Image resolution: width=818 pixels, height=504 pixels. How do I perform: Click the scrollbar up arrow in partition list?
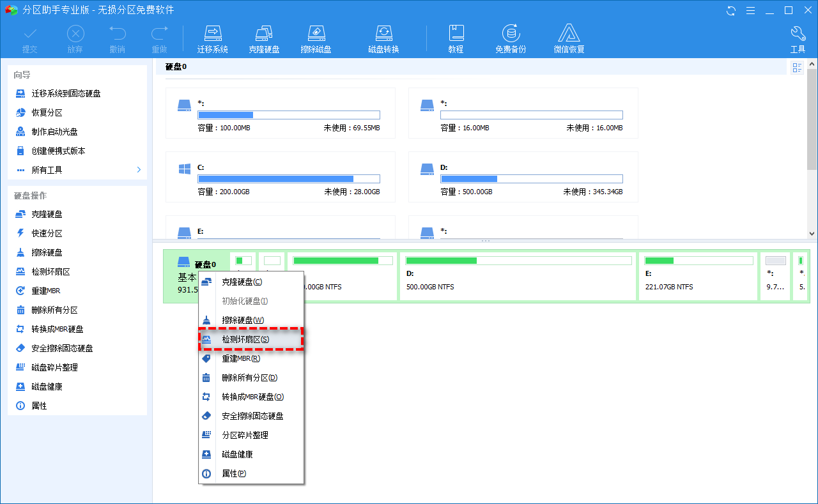tap(812, 63)
